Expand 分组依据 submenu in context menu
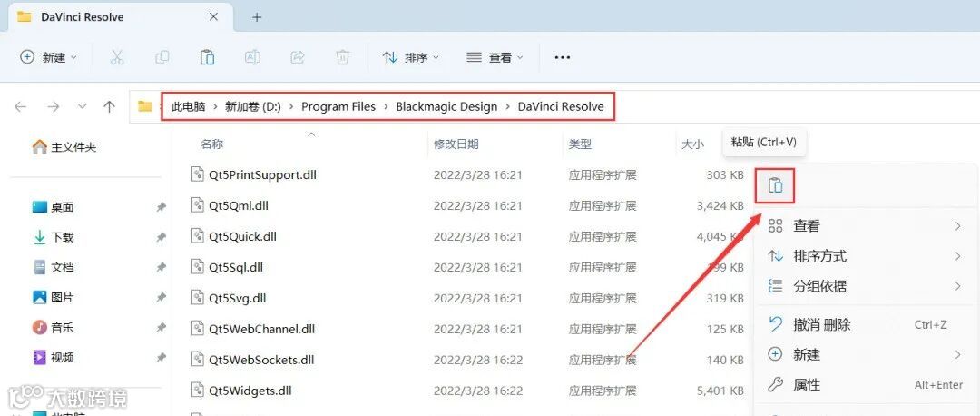The width and height of the screenshot is (980, 416). pyautogui.click(x=957, y=286)
